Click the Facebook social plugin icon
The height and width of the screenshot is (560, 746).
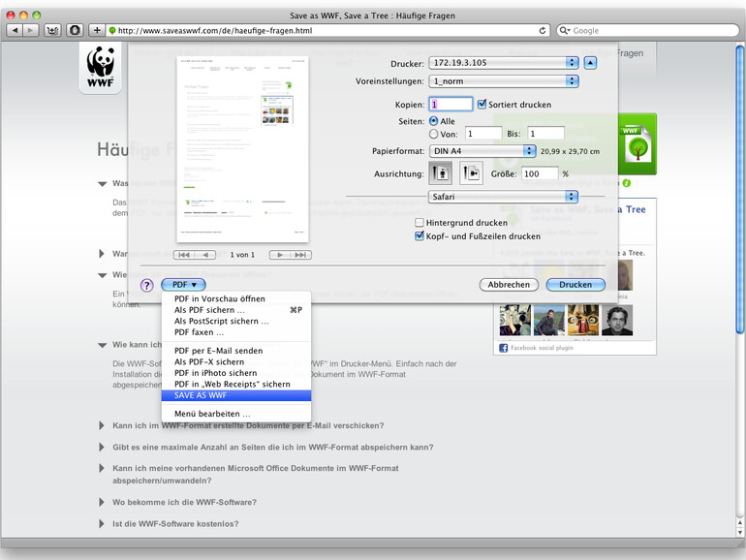tap(504, 348)
